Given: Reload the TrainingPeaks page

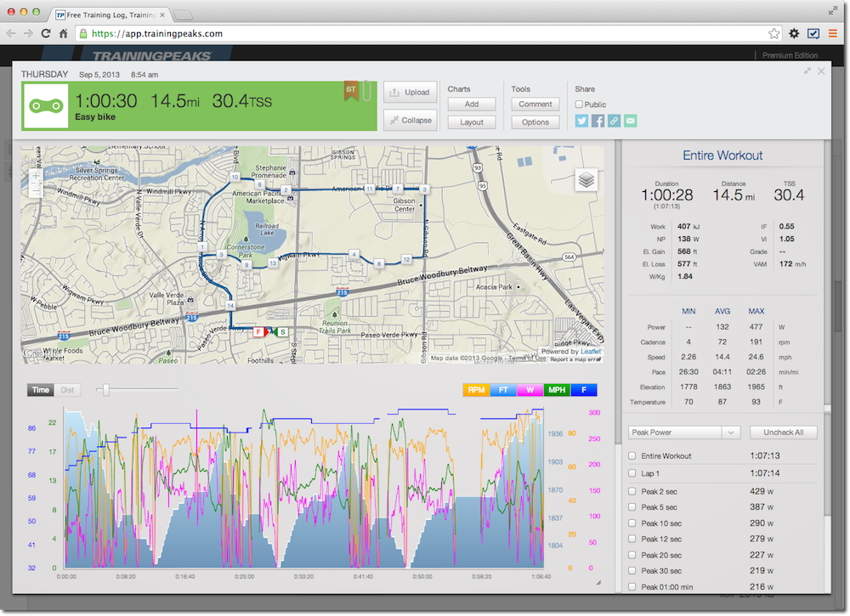Looking at the screenshot, I should click(x=46, y=34).
